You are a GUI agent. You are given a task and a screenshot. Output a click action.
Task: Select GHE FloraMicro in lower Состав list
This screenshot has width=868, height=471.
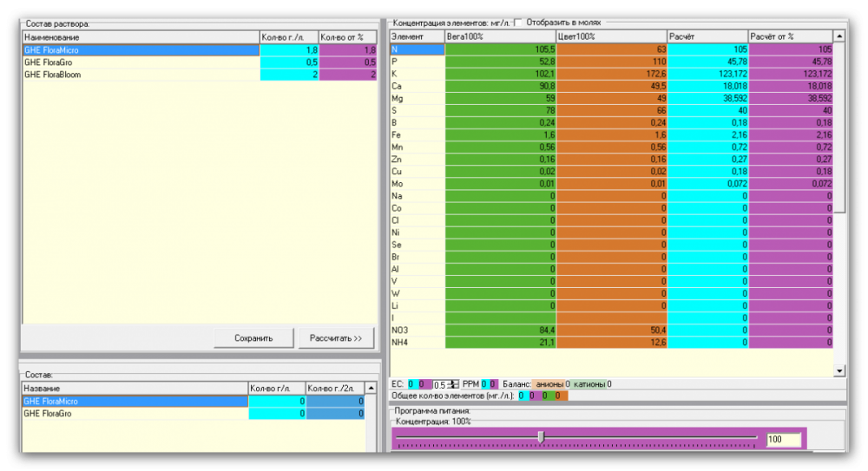pos(135,402)
